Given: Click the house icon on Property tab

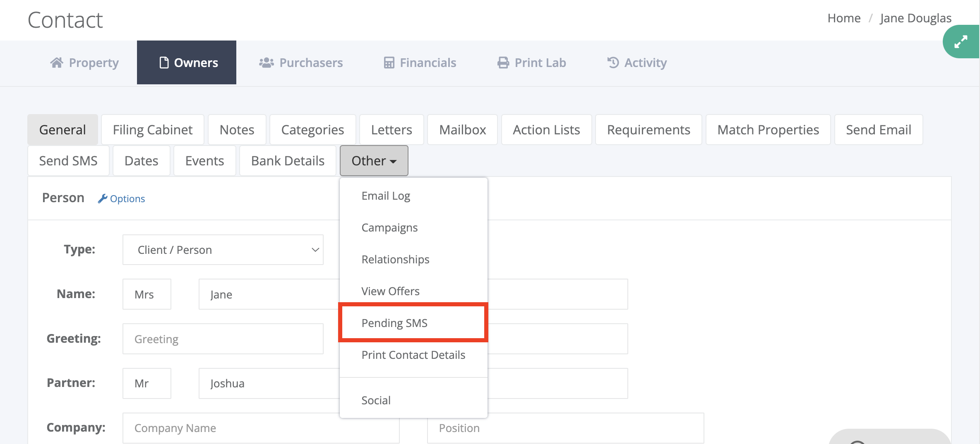Looking at the screenshot, I should coord(57,62).
